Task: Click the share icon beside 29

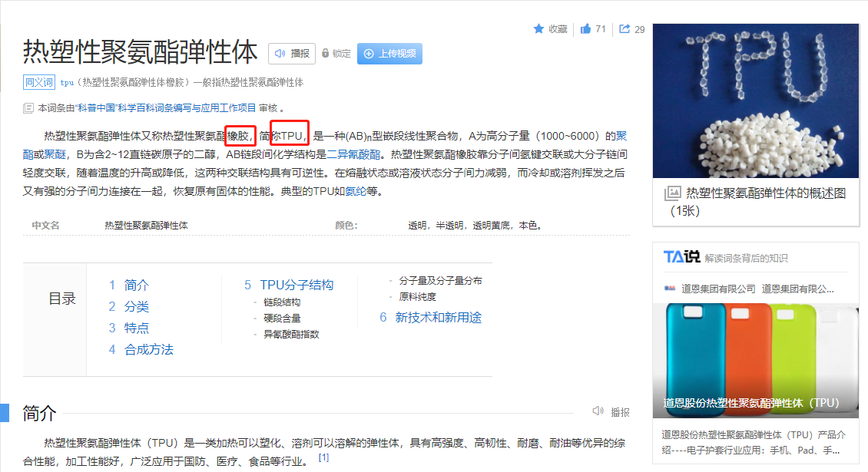Action: 624,29
